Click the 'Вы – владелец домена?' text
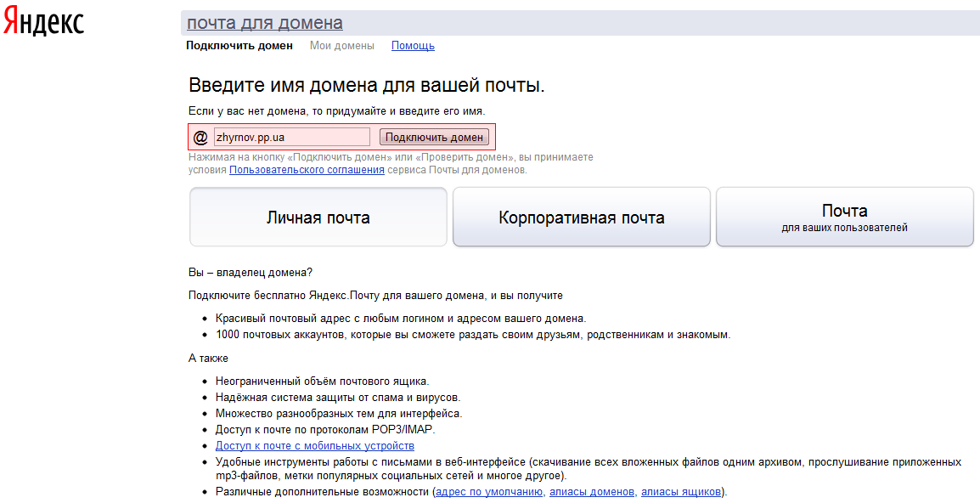Image resolution: width=980 pixels, height=503 pixels. [251, 273]
